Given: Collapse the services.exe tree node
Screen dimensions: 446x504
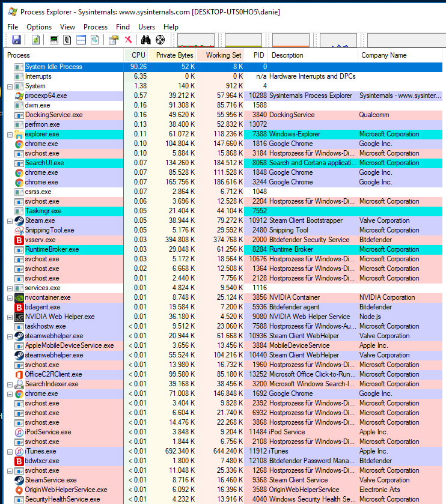Looking at the screenshot, I should pos(10,288).
